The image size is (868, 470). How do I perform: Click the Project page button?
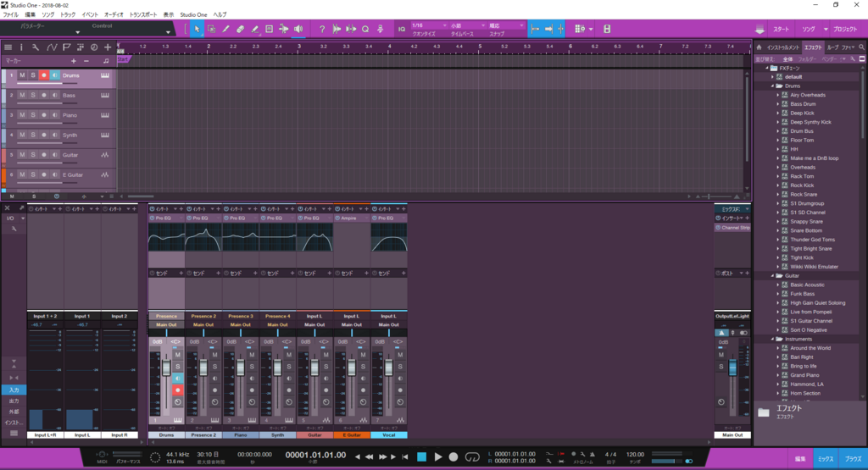[x=845, y=30]
